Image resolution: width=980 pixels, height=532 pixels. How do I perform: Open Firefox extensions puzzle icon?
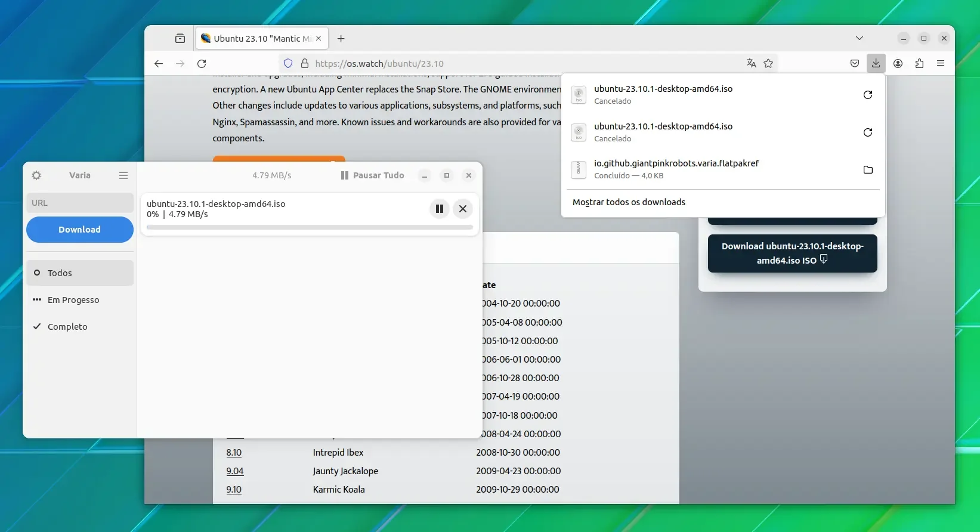click(x=919, y=63)
